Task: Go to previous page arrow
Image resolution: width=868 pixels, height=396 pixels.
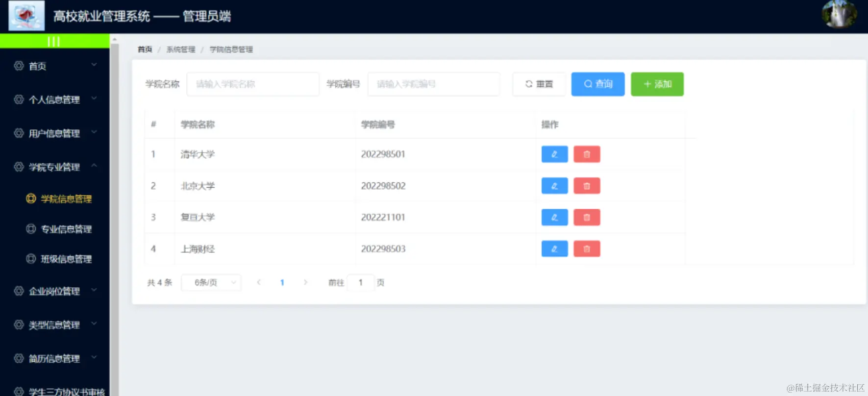Action: click(x=259, y=282)
